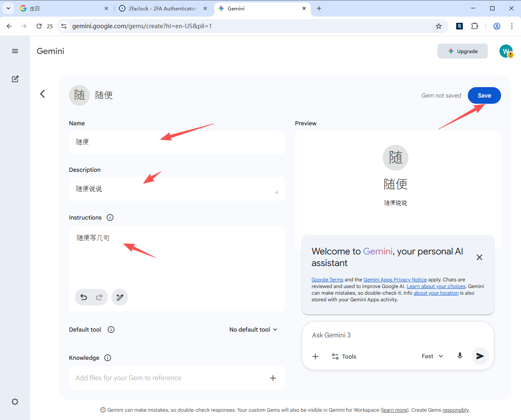Undo the last instructions edit
This screenshot has height=420, width=521.
click(84, 297)
